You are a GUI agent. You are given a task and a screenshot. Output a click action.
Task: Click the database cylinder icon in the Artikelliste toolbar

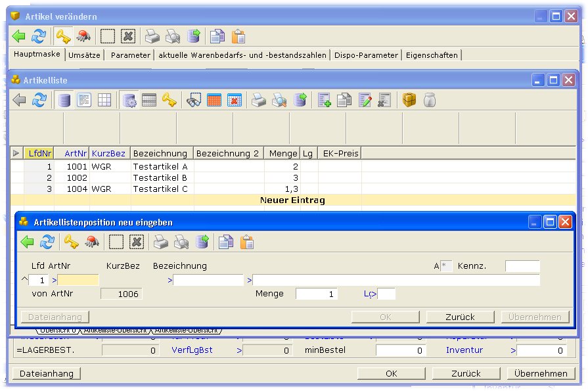pyautogui.click(x=64, y=100)
